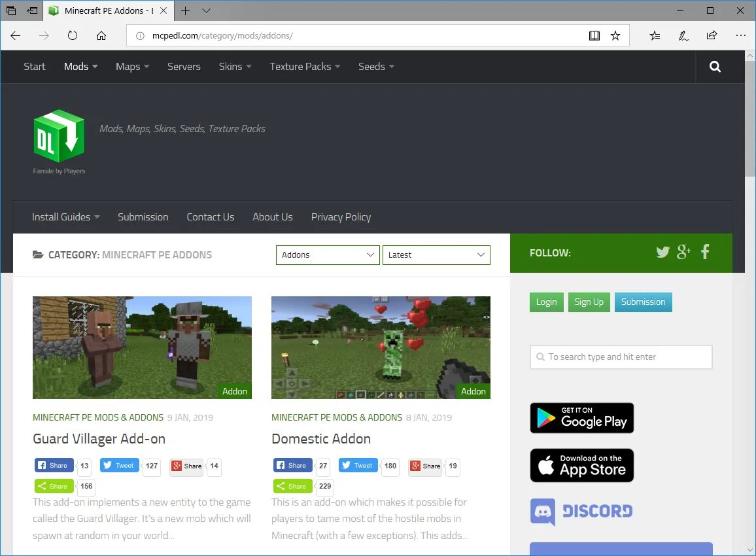The width and height of the screenshot is (756, 556).
Task: Tweet button under Domestic Addon
Action: (358, 465)
